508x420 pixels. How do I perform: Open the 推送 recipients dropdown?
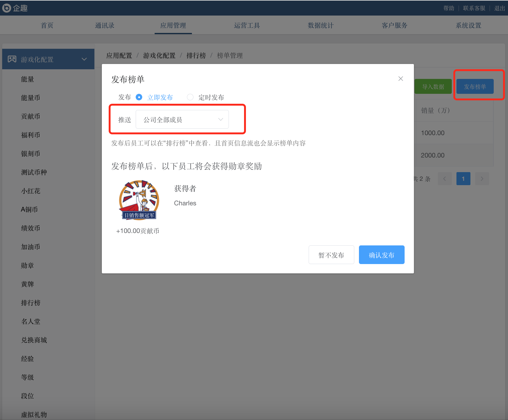tap(182, 119)
